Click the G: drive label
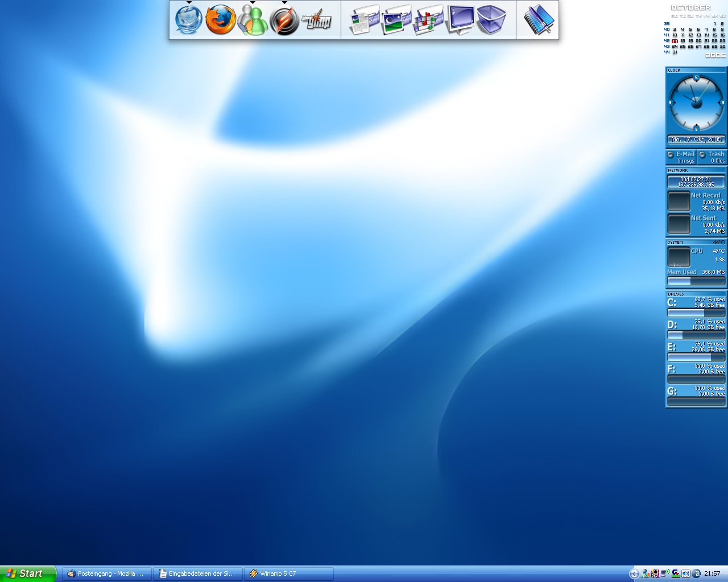The height and width of the screenshot is (582, 728). coord(672,391)
